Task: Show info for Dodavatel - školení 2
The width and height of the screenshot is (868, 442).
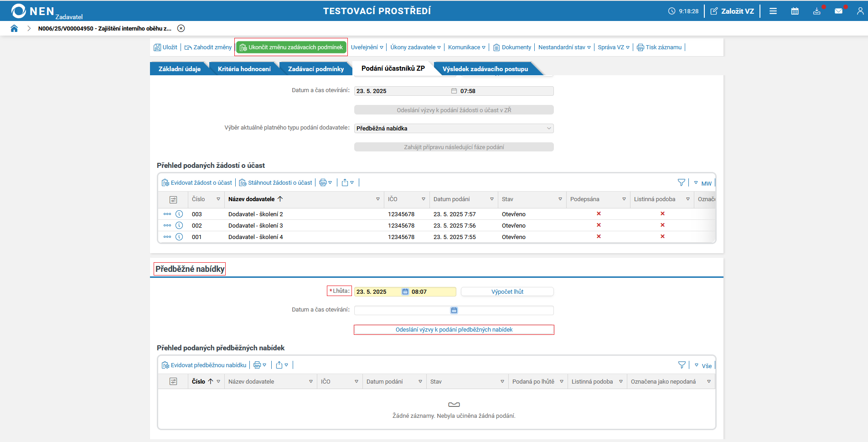Action: [x=179, y=214]
